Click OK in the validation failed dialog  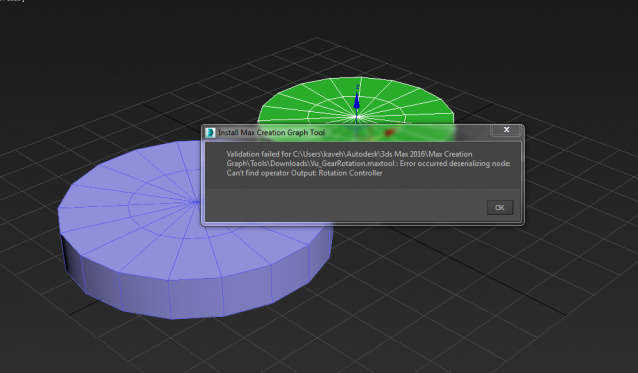coord(500,207)
